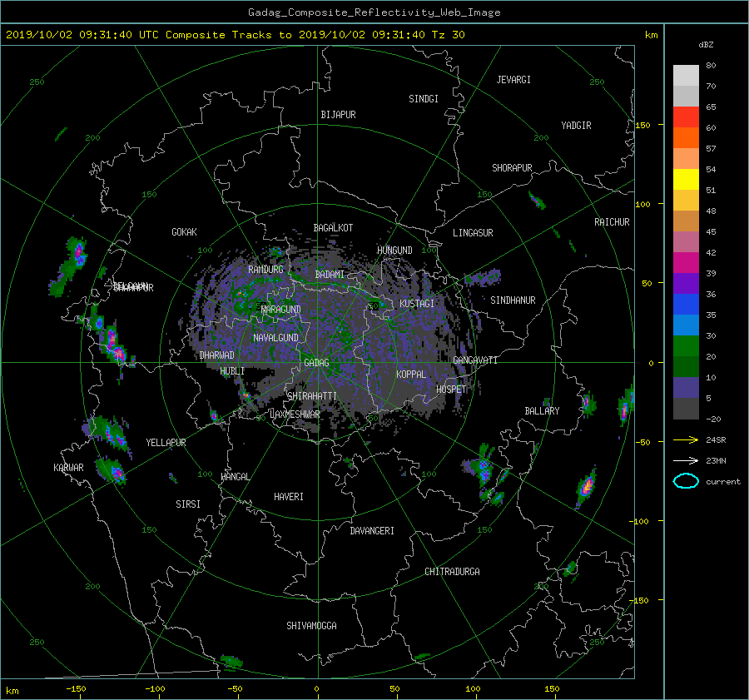This screenshot has height=700, width=749.
Task: Select the KOPPAL city label
Action: (x=411, y=375)
